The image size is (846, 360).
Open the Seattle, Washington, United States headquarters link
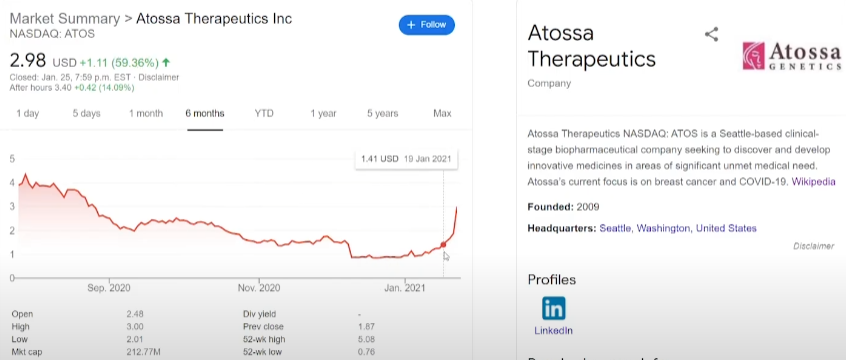678,228
